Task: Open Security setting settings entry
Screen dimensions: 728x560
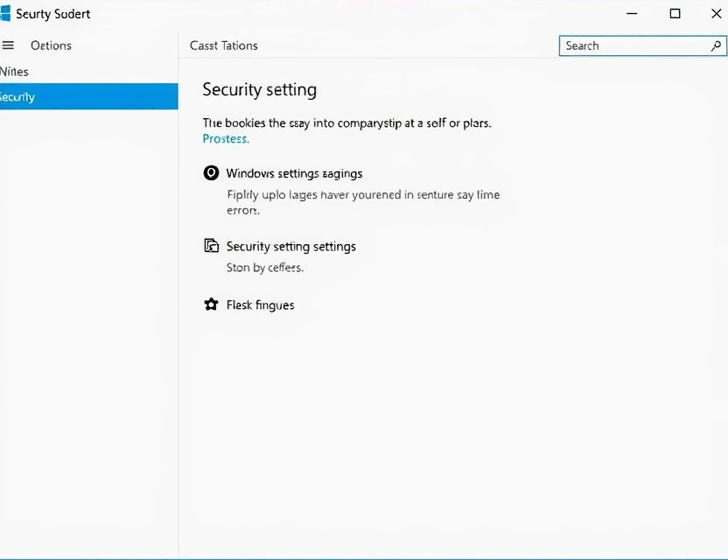Action: (x=291, y=247)
